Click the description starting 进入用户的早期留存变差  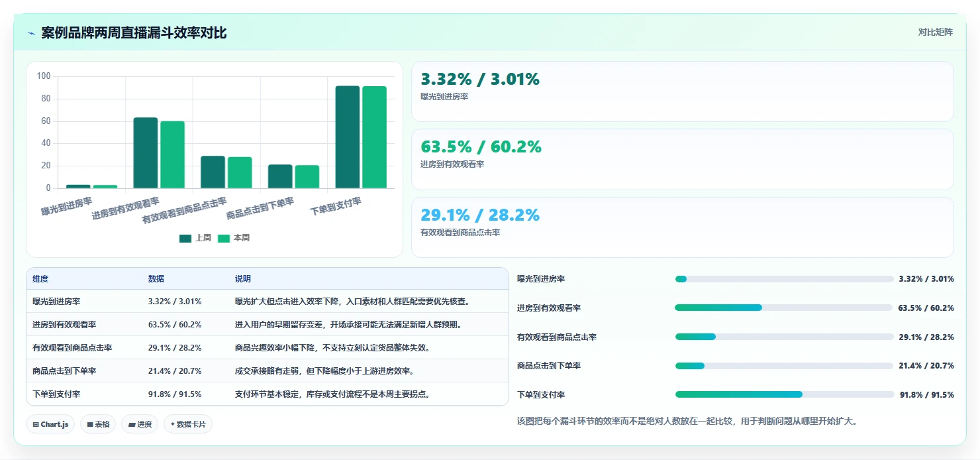click(x=350, y=325)
